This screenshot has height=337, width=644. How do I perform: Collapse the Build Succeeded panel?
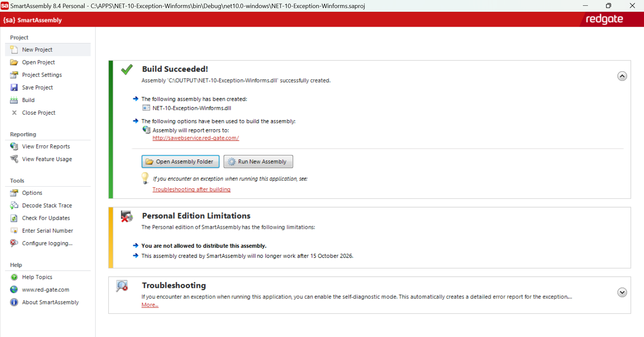(x=622, y=76)
